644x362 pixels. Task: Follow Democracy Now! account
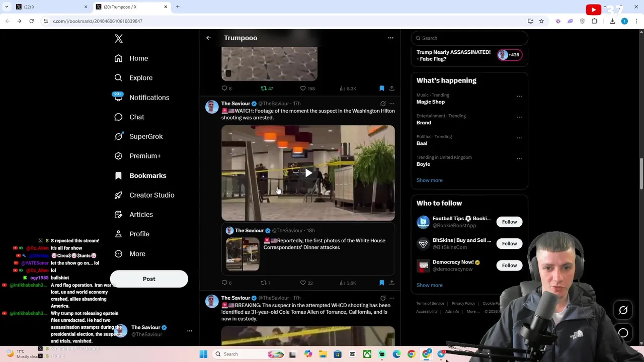point(509,265)
